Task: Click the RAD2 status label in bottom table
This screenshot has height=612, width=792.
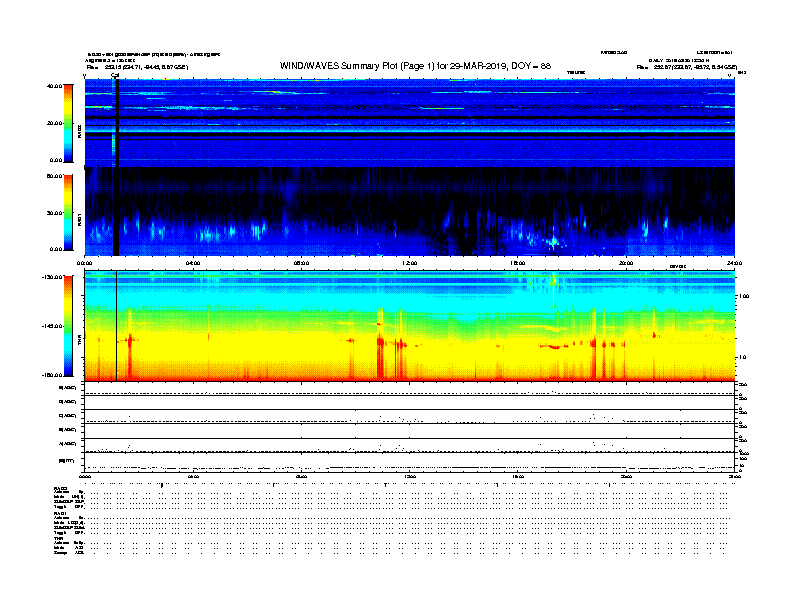Action: coord(60,489)
